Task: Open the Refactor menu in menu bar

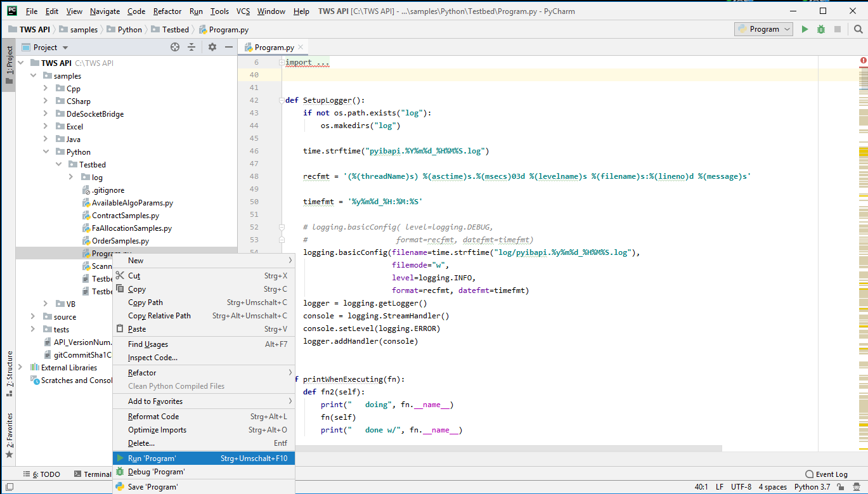Action: [x=167, y=11]
